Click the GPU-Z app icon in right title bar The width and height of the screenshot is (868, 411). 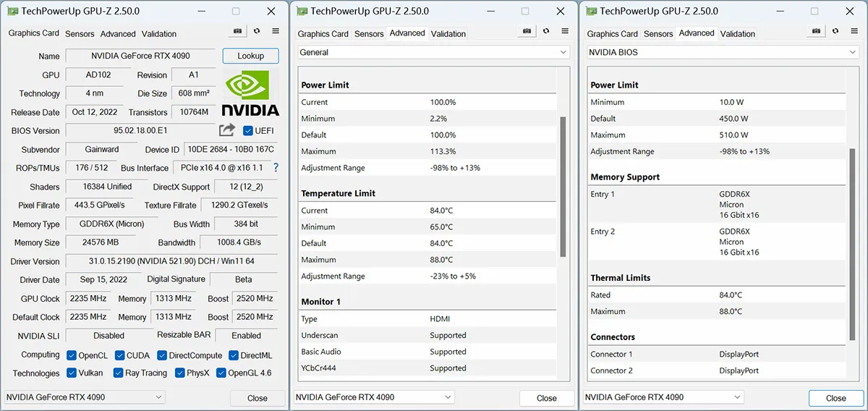pyautogui.click(x=591, y=11)
